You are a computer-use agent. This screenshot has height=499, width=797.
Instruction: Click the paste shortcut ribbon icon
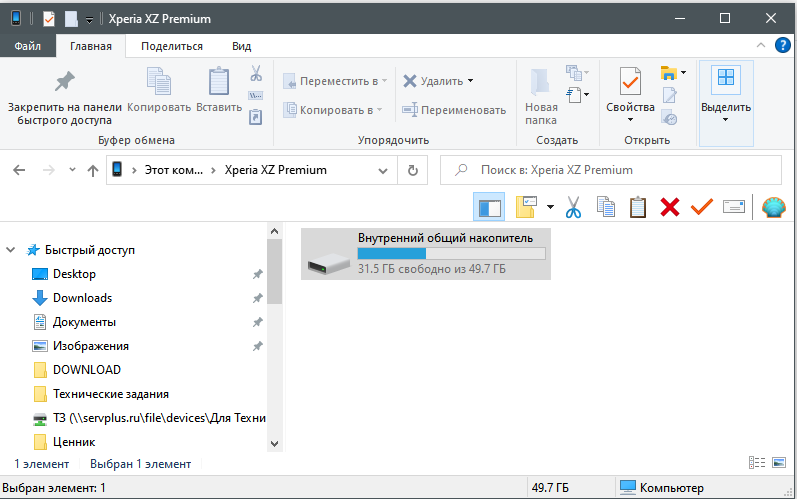click(255, 117)
